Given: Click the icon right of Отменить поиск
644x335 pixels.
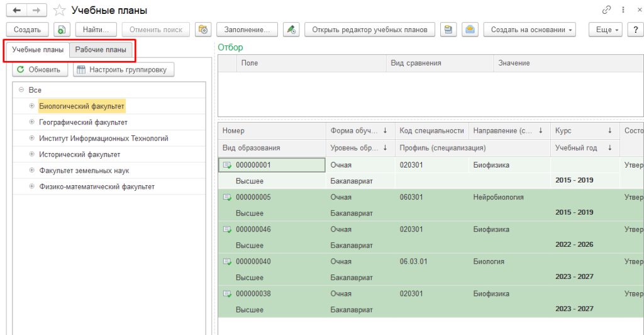Looking at the screenshot, I should [203, 30].
